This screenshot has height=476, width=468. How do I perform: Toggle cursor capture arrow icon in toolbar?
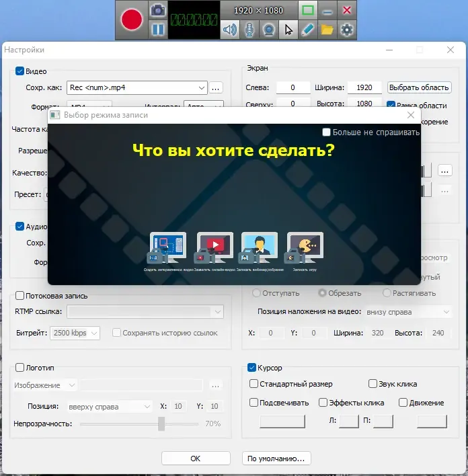pyautogui.click(x=288, y=30)
